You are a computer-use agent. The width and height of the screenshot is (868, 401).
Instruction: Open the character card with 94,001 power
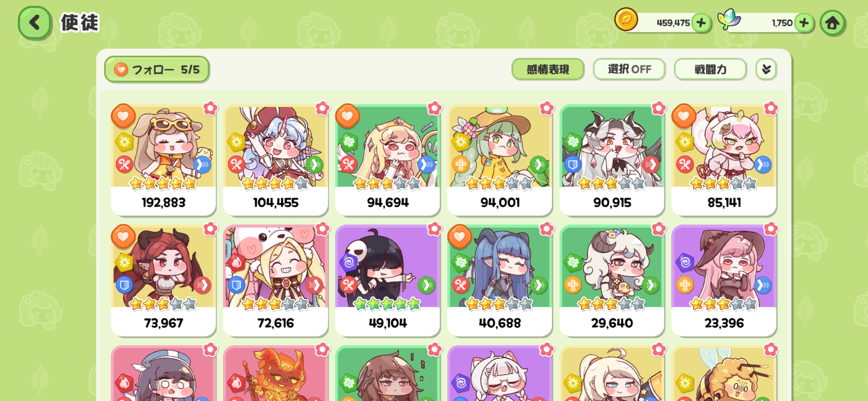500,160
